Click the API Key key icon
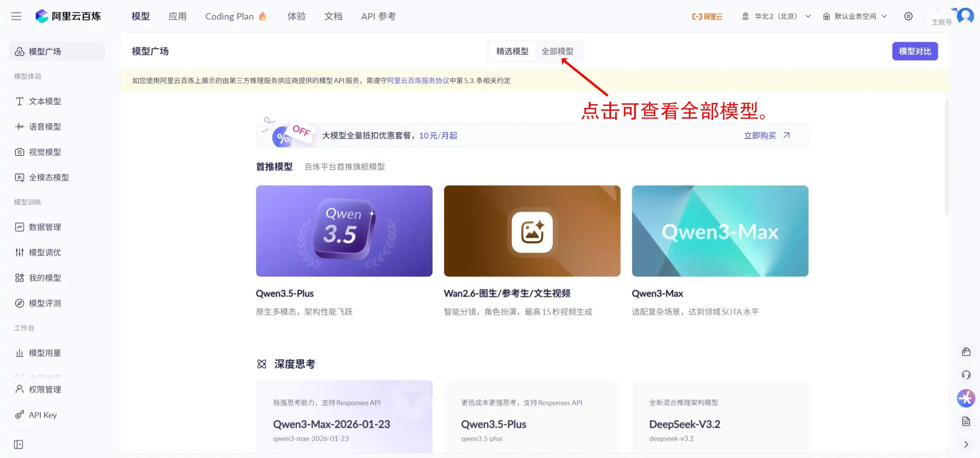This screenshot has height=458, width=980. (x=19, y=415)
